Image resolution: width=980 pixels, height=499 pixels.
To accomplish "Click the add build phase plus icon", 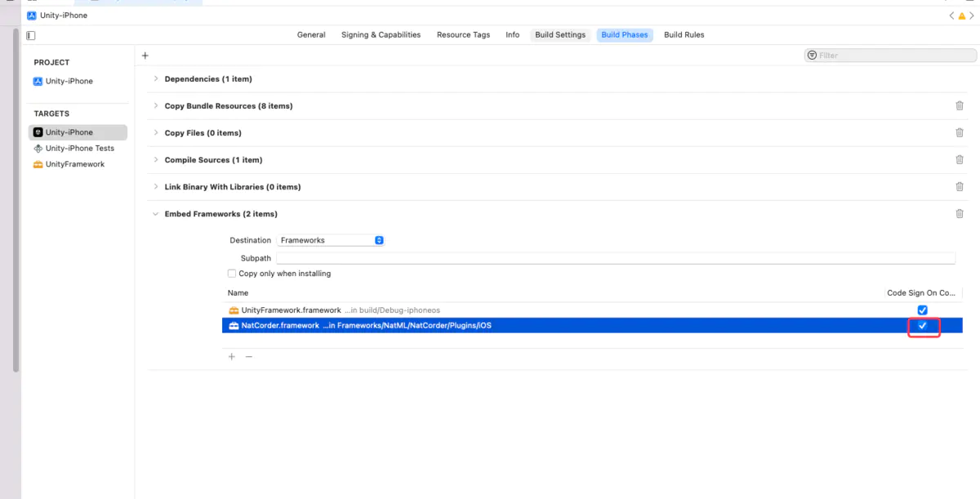I will pyautogui.click(x=145, y=56).
